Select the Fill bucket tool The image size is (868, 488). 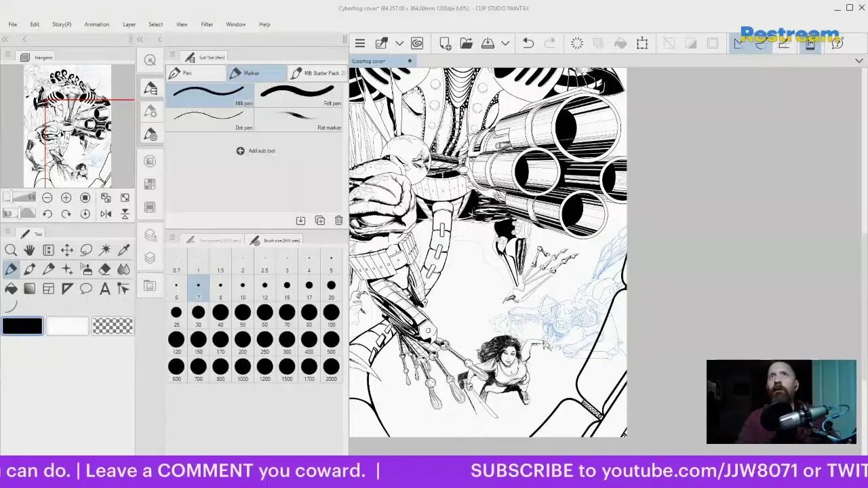pos(11,289)
